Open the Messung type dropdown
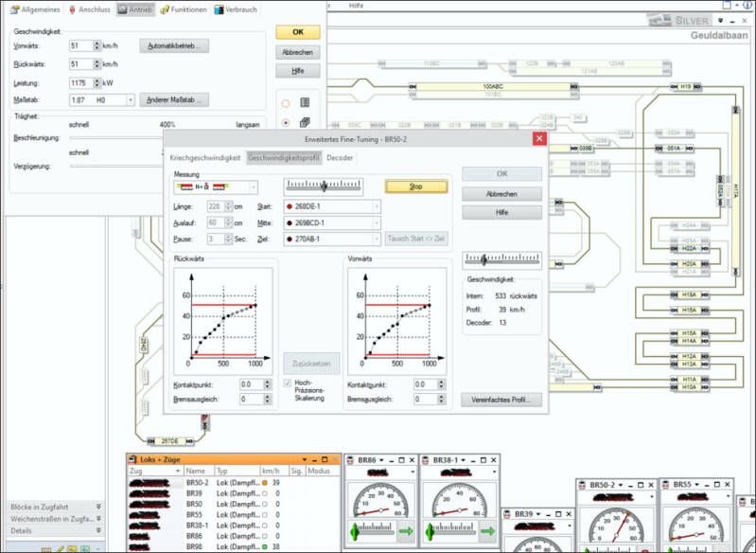The height and width of the screenshot is (553, 756). pos(254,187)
